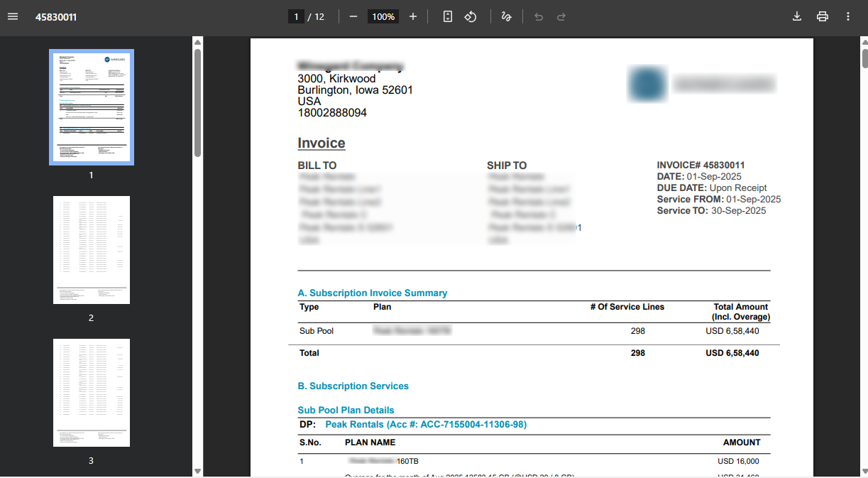
Task: Click the document scrollbar up arrow
Action: click(x=864, y=43)
